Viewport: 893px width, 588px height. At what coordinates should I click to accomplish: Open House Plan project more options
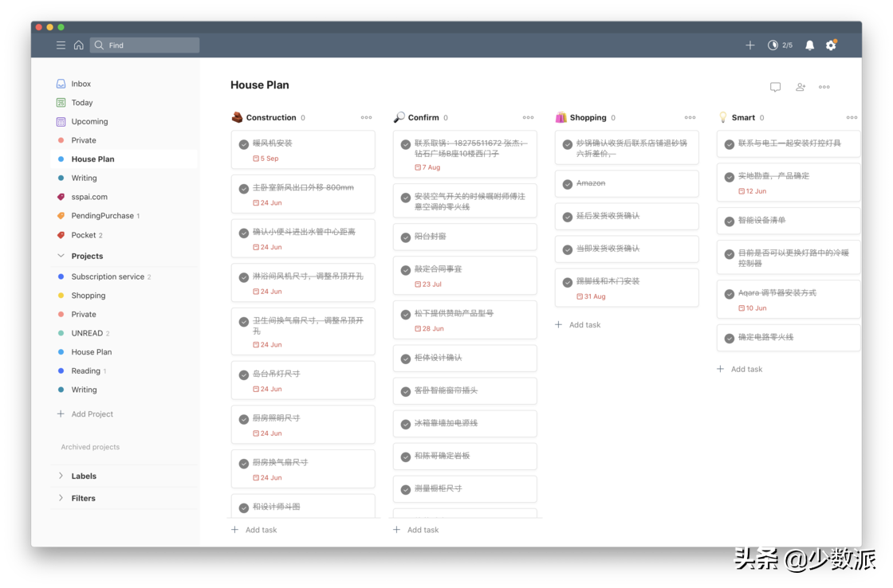tap(824, 87)
